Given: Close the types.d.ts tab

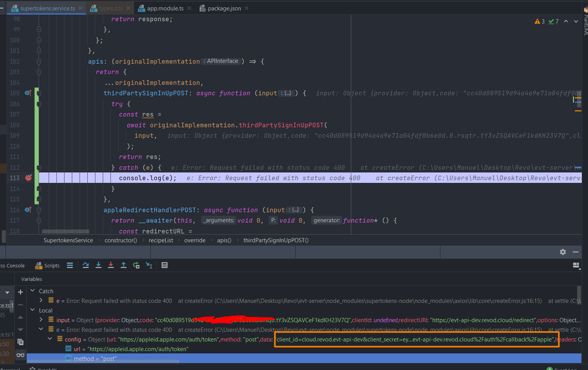Looking at the screenshot, I should (x=128, y=8).
